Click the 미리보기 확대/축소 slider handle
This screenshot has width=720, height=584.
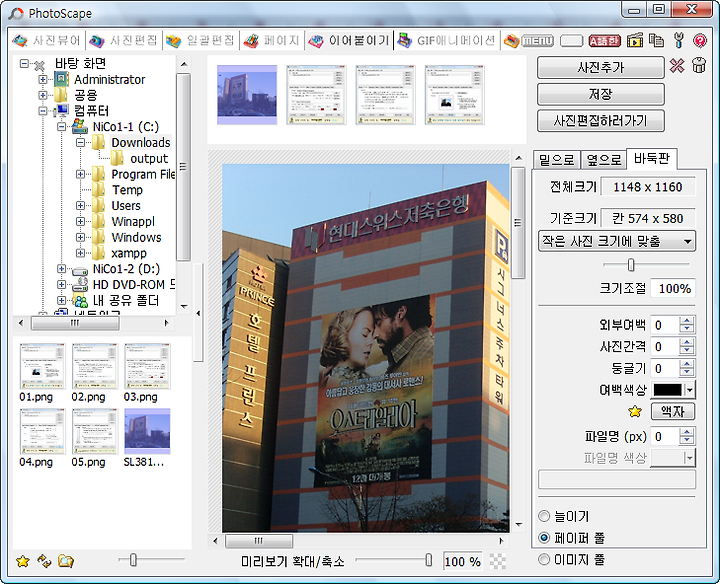point(428,560)
